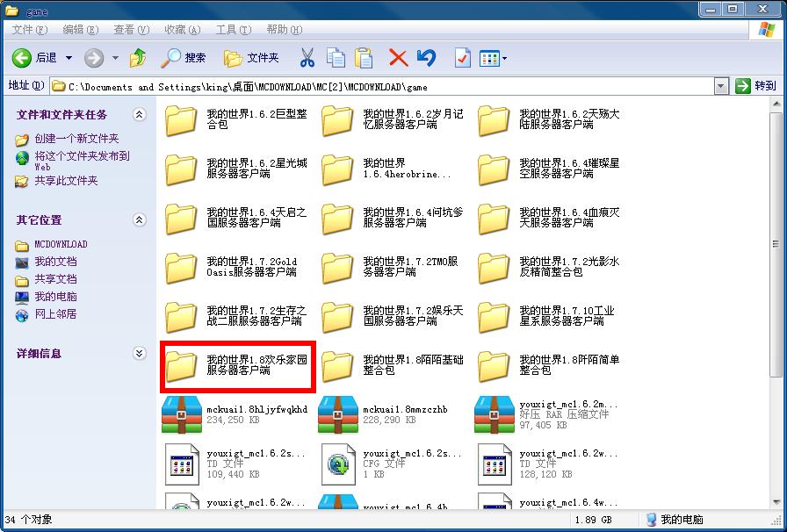Expand the 详细信息 details section

139,353
